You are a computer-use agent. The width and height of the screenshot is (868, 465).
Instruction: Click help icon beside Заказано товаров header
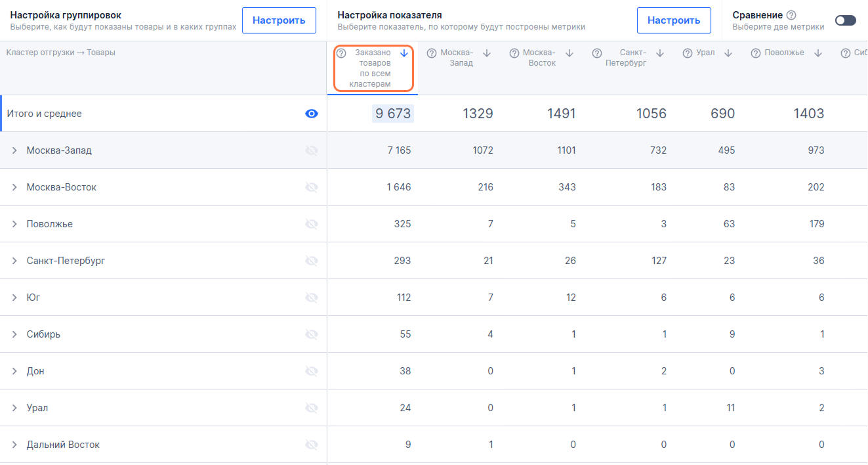pos(341,53)
